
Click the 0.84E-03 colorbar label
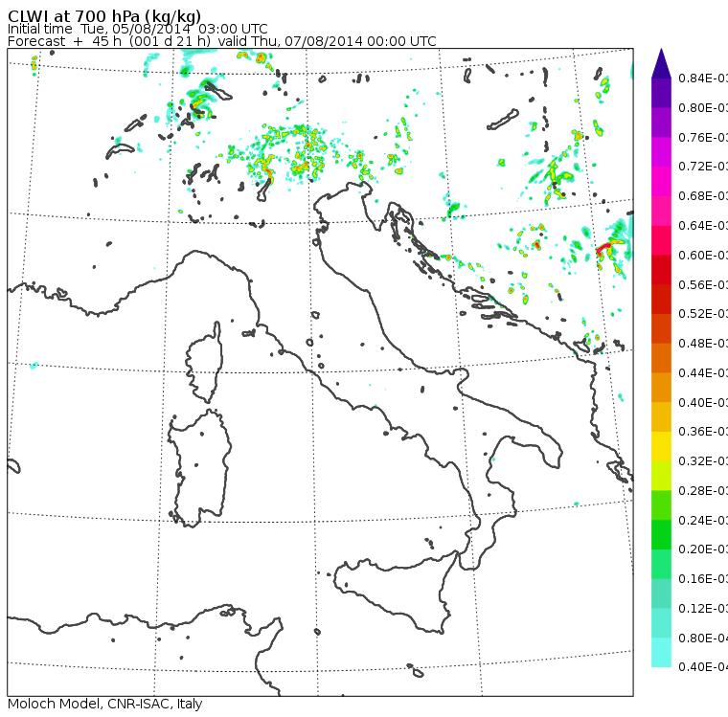tap(703, 78)
